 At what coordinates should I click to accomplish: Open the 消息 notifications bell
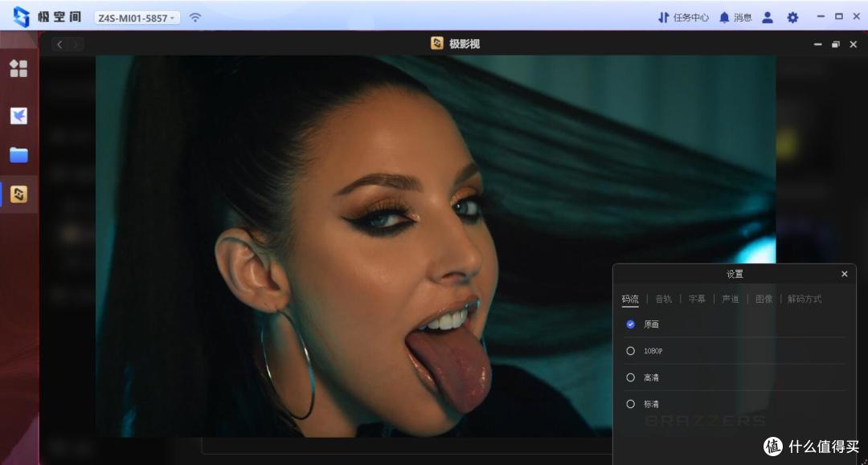pos(735,18)
